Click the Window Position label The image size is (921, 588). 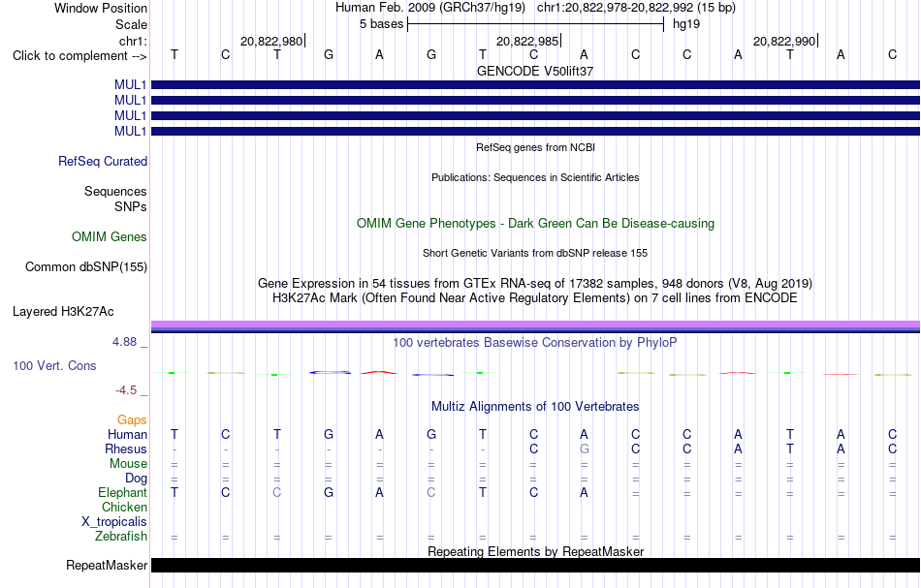(x=101, y=8)
